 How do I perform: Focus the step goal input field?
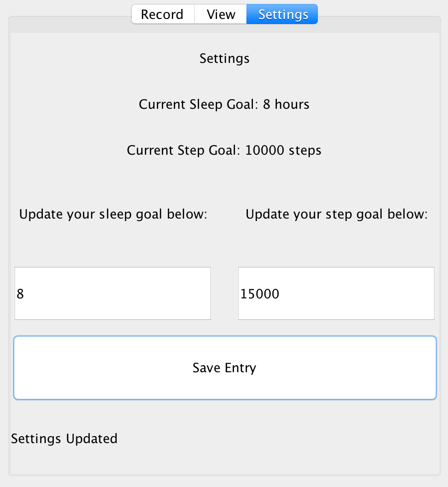tap(336, 293)
